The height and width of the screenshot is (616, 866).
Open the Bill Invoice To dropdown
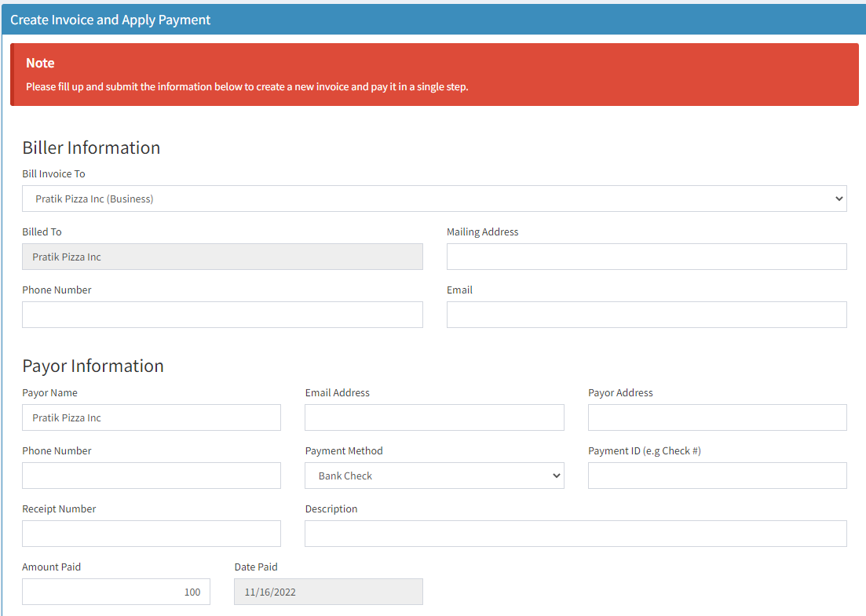(434, 199)
